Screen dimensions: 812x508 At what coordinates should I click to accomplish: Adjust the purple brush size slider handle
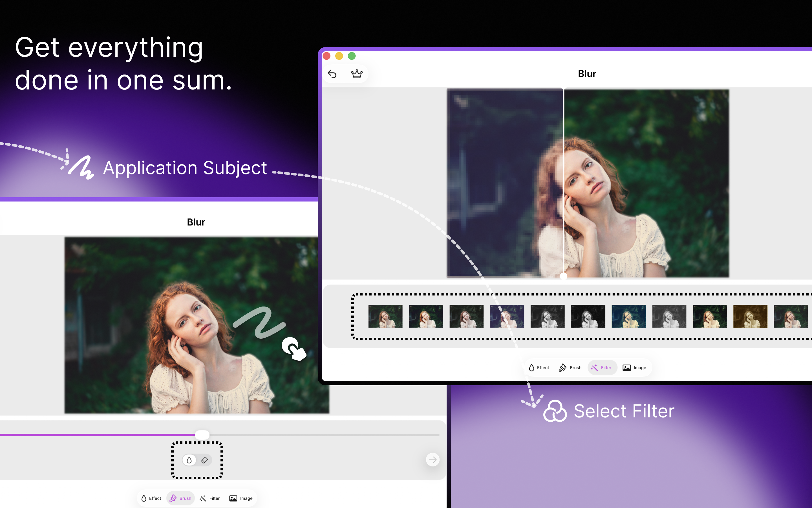tap(202, 435)
